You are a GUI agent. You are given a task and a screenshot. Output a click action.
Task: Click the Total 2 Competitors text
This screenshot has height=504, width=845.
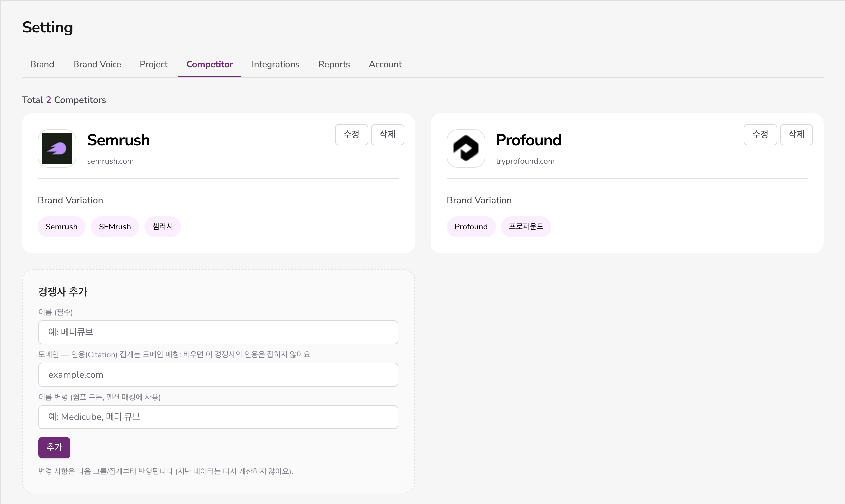pos(64,100)
